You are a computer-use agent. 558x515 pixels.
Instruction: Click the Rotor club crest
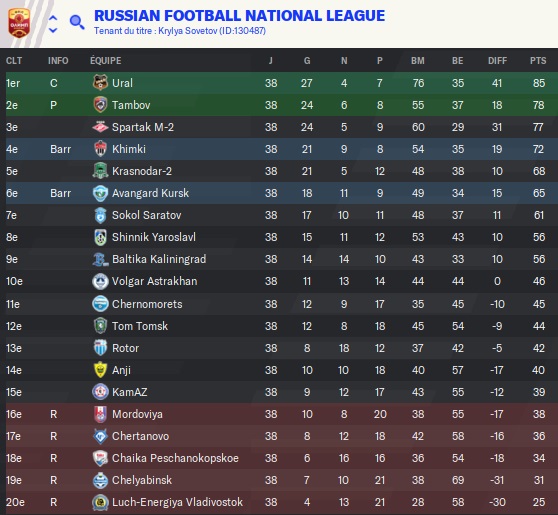[x=100, y=348]
